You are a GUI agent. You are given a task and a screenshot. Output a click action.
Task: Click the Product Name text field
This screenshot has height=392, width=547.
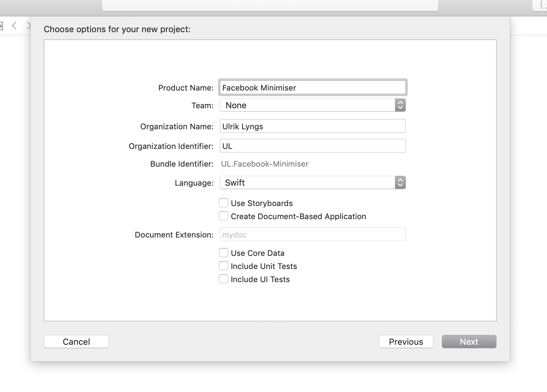[313, 88]
